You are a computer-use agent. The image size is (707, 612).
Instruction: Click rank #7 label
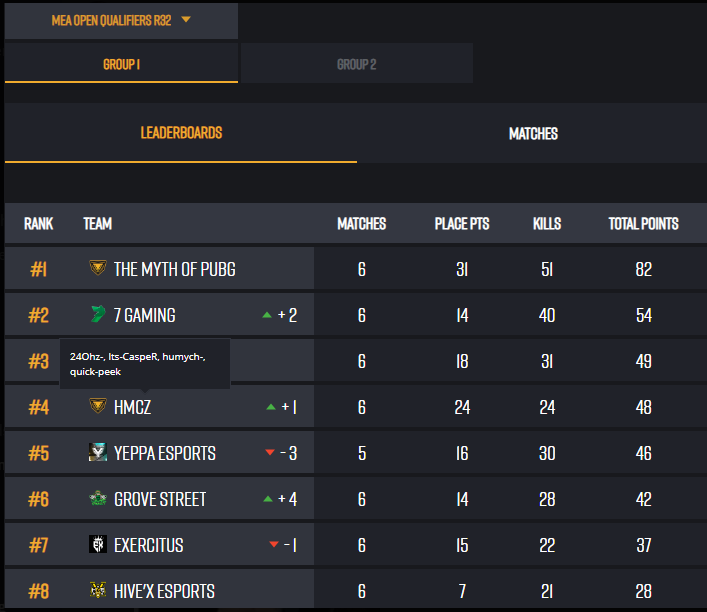[38, 545]
